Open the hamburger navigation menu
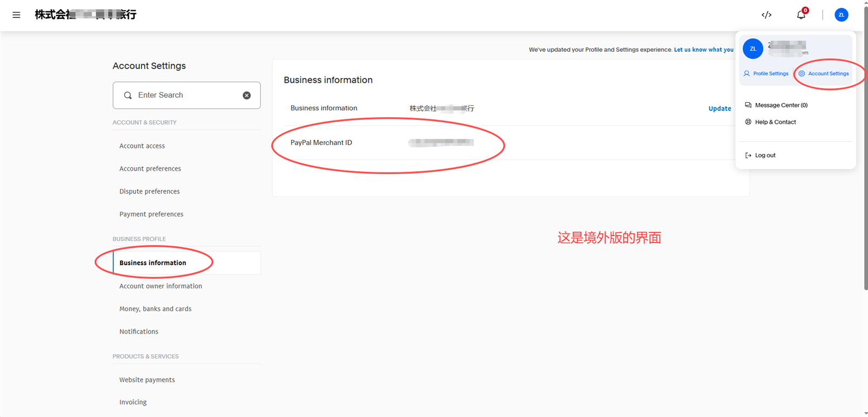Viewport: 868px width, 417px height. 16,15
